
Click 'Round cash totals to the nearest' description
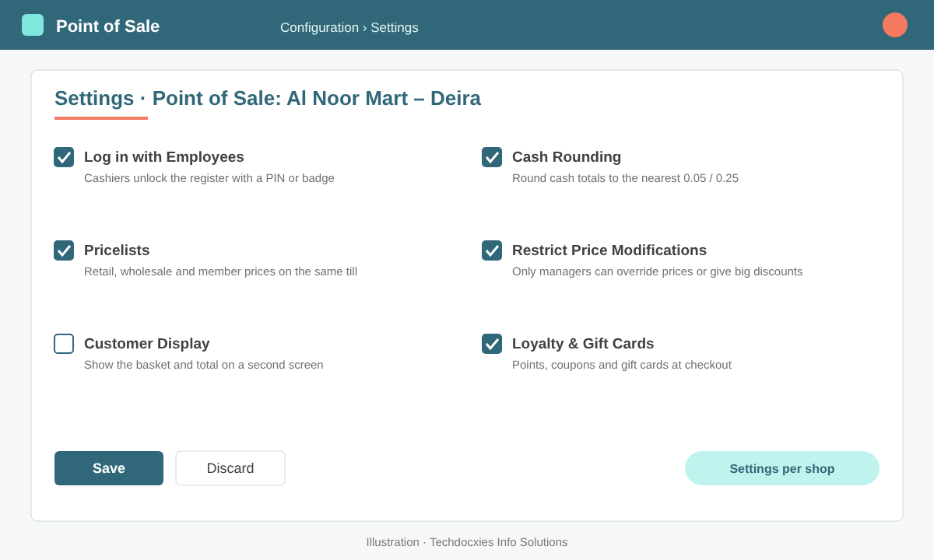click(x=625, y=178)
